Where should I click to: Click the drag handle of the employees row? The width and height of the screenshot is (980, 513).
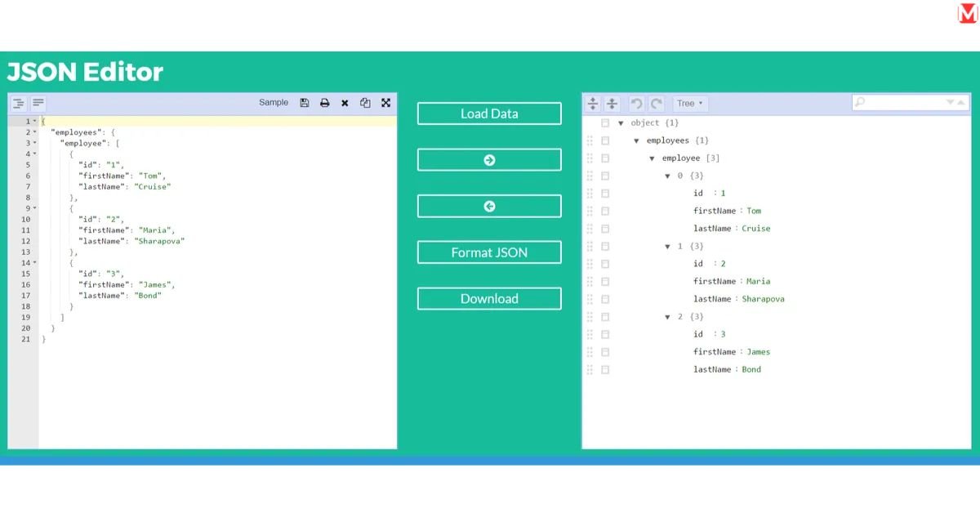(x=590, y=141)
